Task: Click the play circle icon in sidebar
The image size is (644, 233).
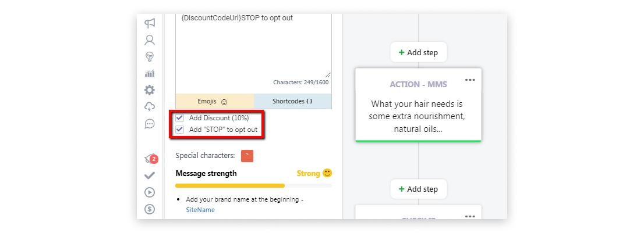Action: [x=150, y=192]
